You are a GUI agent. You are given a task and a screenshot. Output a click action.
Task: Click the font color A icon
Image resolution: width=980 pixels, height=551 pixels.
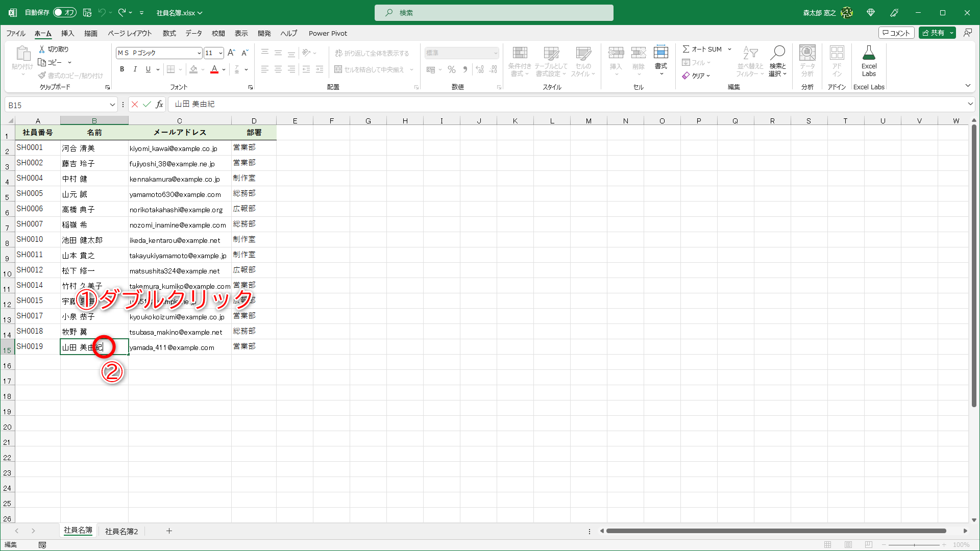214,69
